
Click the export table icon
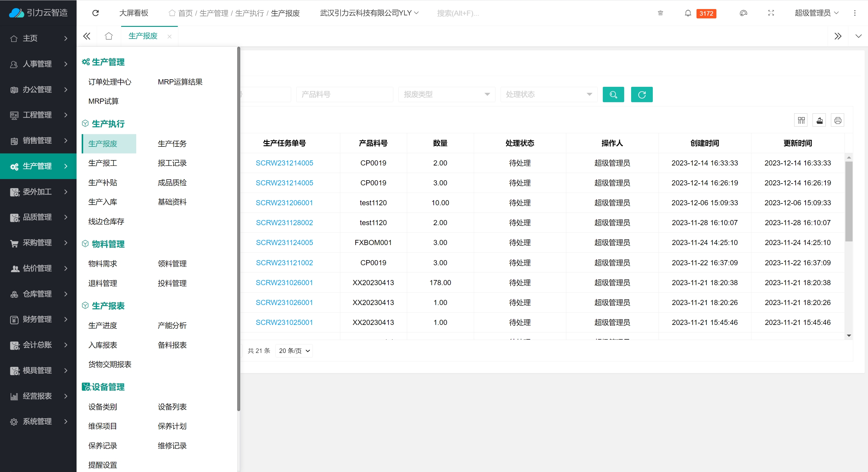[x=819, y=120]
